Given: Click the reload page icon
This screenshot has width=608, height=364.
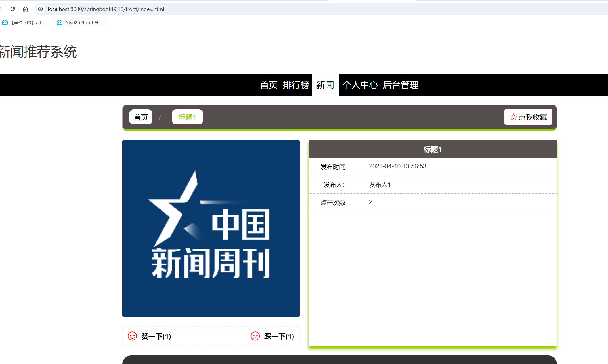Looking at the screenshot, I should [12, 9].
